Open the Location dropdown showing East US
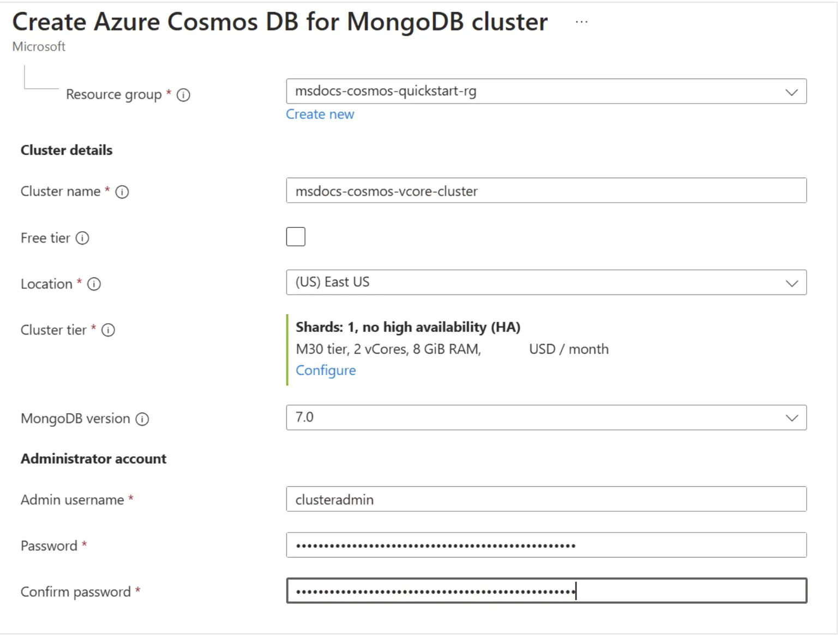The image size is (840, 635). pyautogui.click(x=546, y=282)
